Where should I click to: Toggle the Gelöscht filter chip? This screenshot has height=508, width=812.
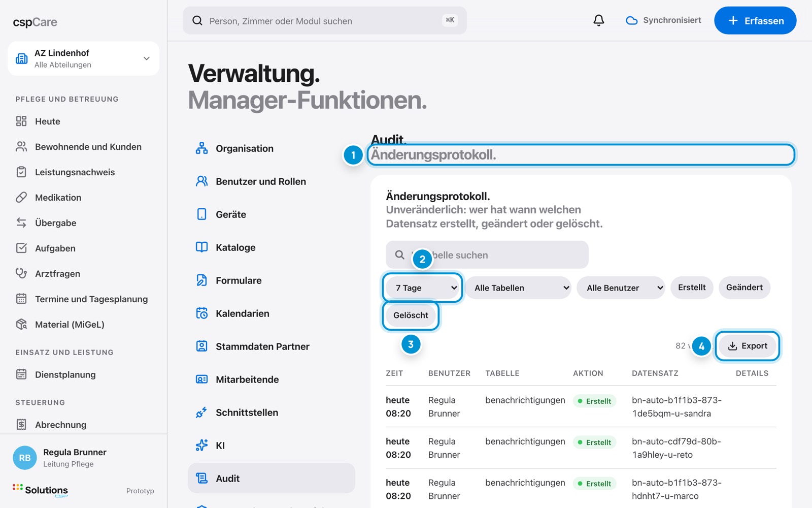411,315
